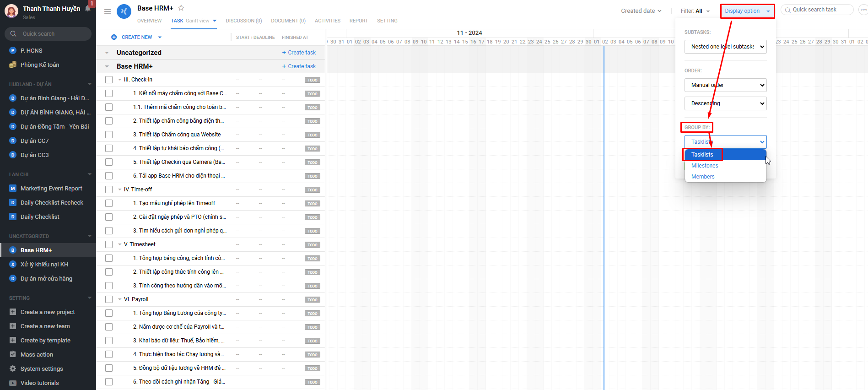Screen dimensions: 868x390
Task: Check the V. Timesheet task checkbox
Action: click(109, 244)
